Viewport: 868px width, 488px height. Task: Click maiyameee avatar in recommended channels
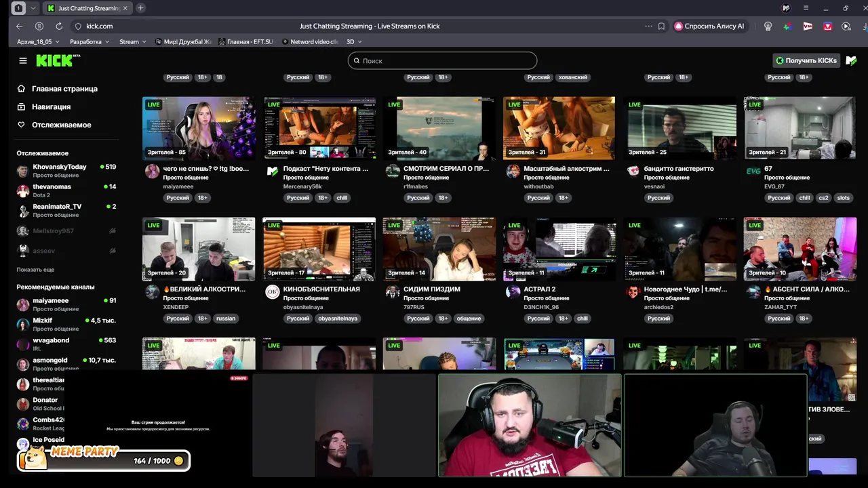pyautogui.click(x=23, y=305)
